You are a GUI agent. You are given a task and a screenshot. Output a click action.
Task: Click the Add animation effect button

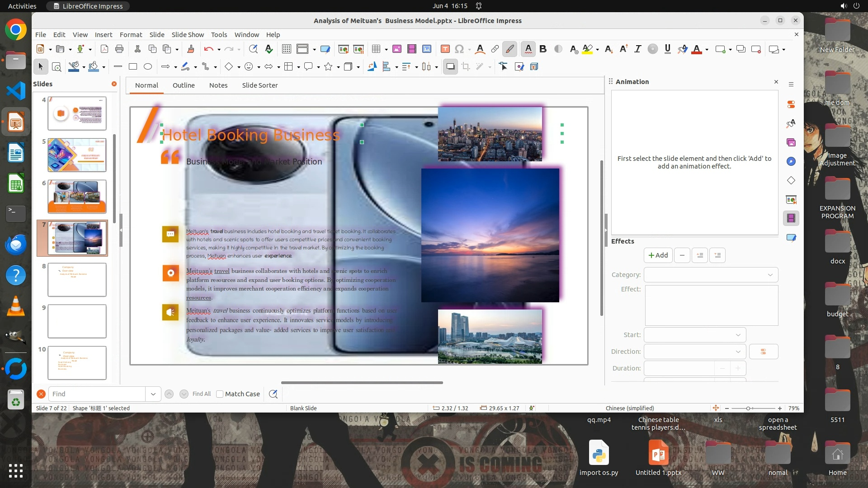(x=658, y=255)
